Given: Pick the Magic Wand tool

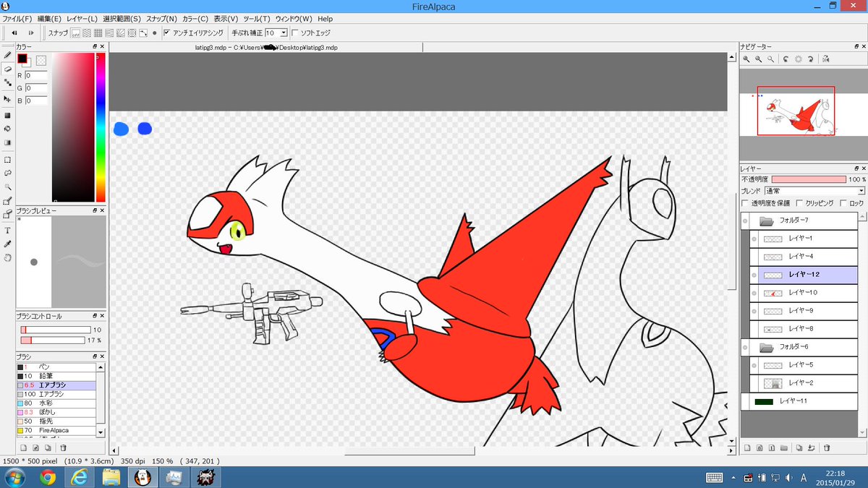Looking at the screenshot, I should point(7,187).
